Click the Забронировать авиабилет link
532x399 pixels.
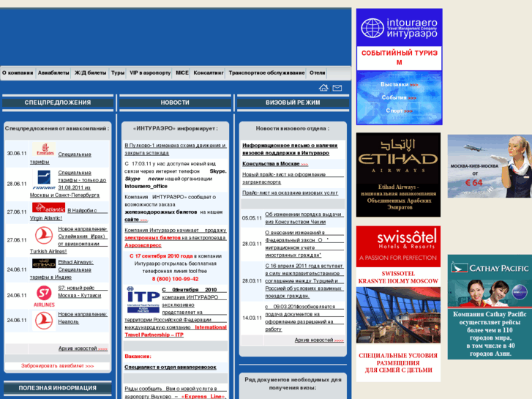[57, 365]
